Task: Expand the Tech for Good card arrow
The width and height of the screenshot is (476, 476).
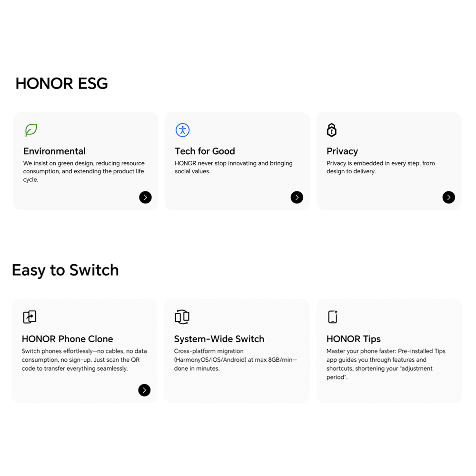Action: click(x=297, y=197)
